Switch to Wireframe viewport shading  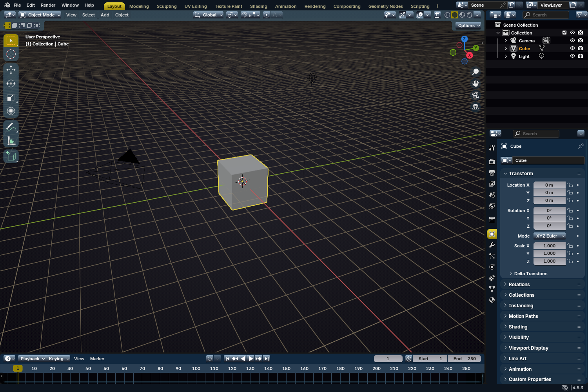click(447, 15)
